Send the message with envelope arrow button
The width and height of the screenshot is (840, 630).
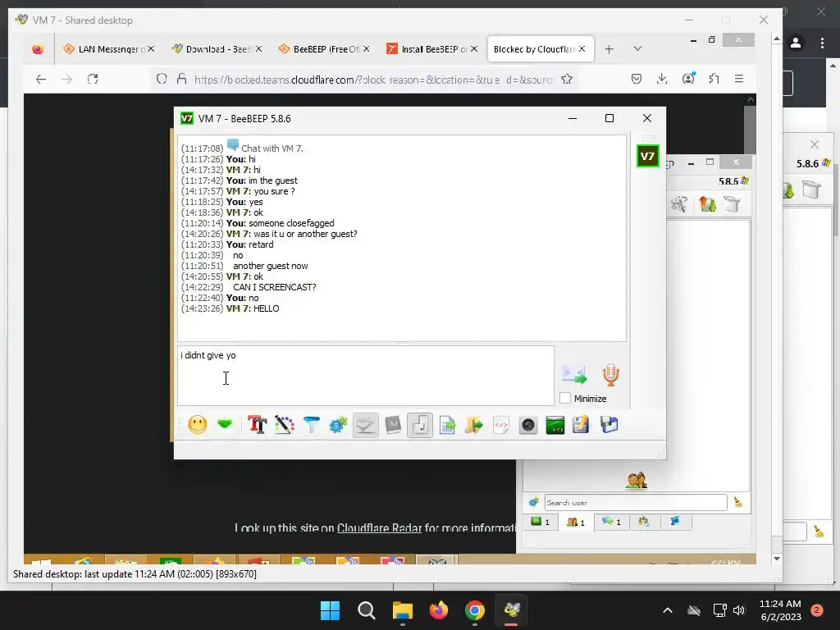(575, 374)
